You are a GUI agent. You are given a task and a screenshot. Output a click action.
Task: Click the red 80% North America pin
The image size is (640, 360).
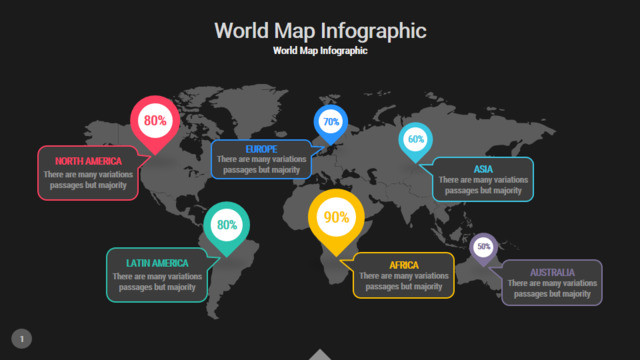coord(155,122)
